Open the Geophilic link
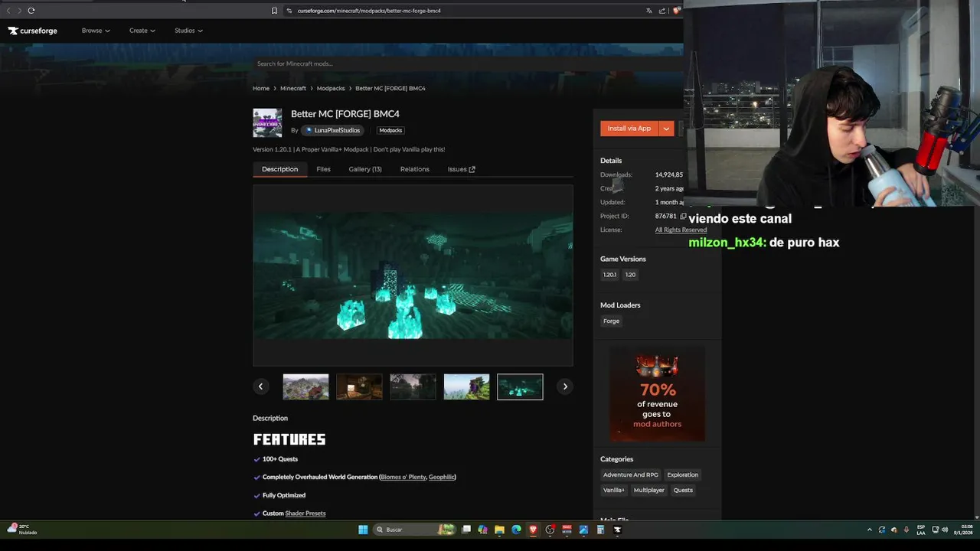Image resolution: width=980 pixels, height=551 pixels. pos(442,477)
